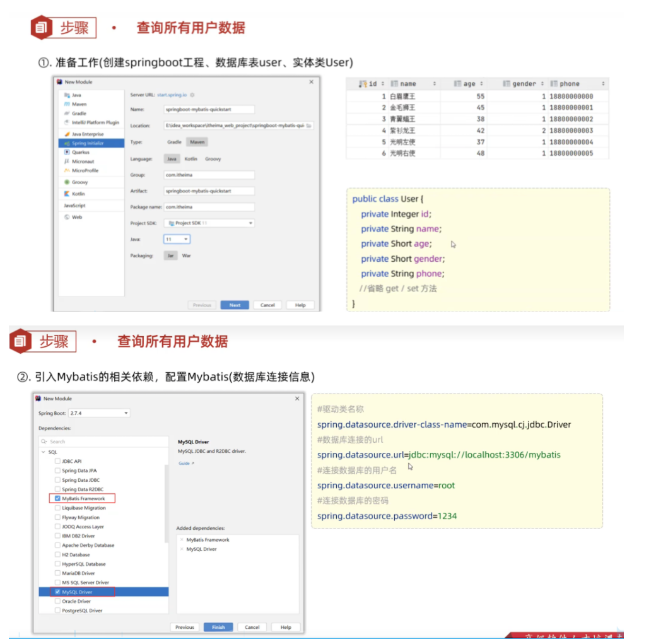Sort table by id column header
The width and height of the screenshot is (656, 644).
[x=372, y=84]
